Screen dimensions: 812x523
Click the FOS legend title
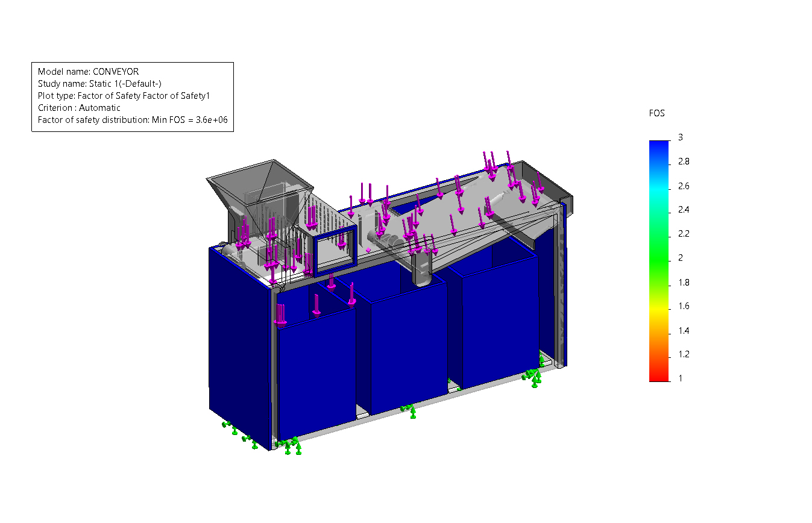(657, 113)
